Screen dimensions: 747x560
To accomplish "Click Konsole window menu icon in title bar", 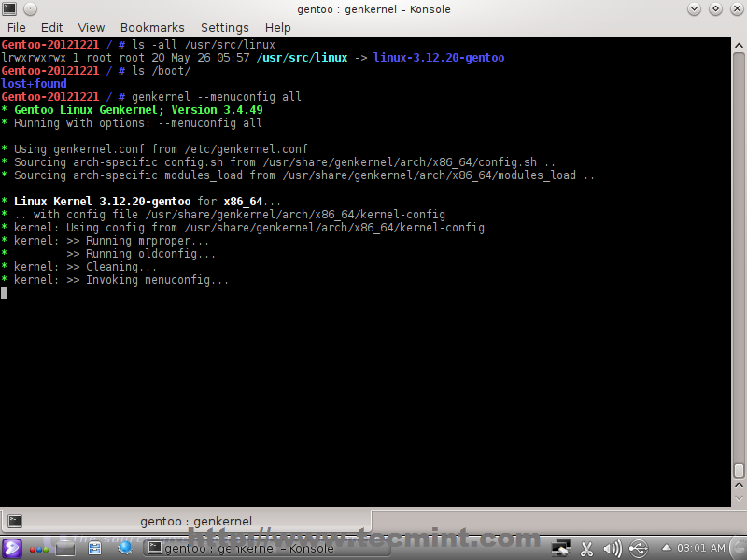I will [9, 8].
